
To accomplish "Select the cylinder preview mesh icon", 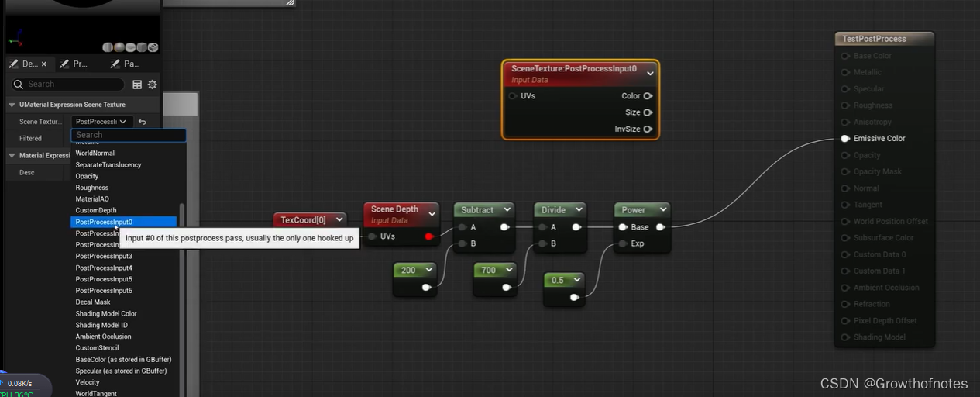I will (108, 47).
